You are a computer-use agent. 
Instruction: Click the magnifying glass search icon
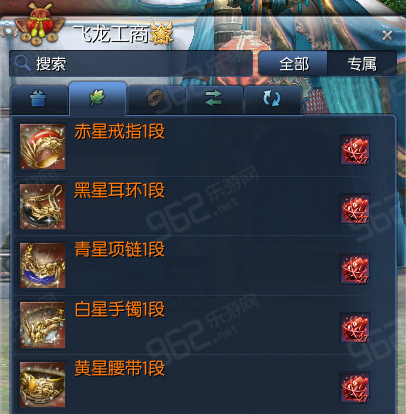22,63
